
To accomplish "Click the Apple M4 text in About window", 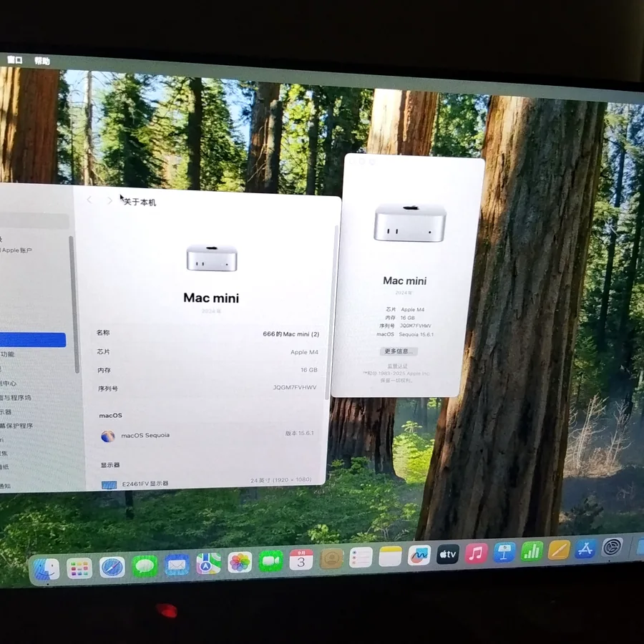I will click(x=412, y=310).
